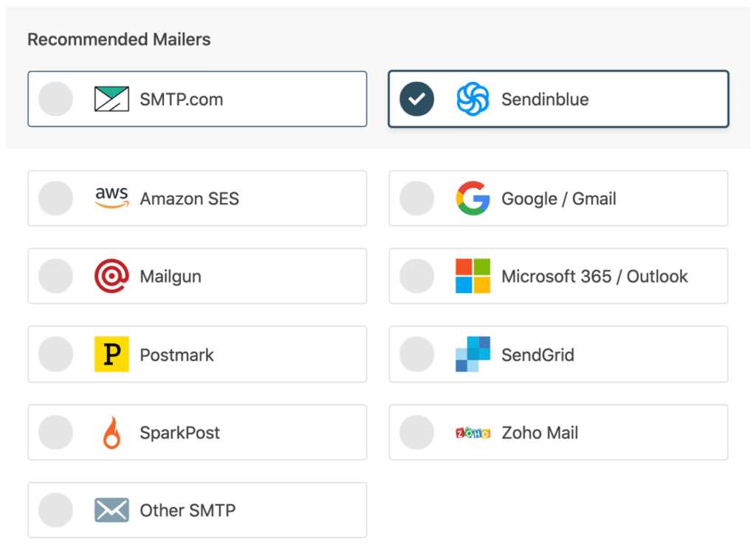The height and width of the screenshot is (547, 756).
Task: Select Amazon SES as the mailer
Action: 55,198
